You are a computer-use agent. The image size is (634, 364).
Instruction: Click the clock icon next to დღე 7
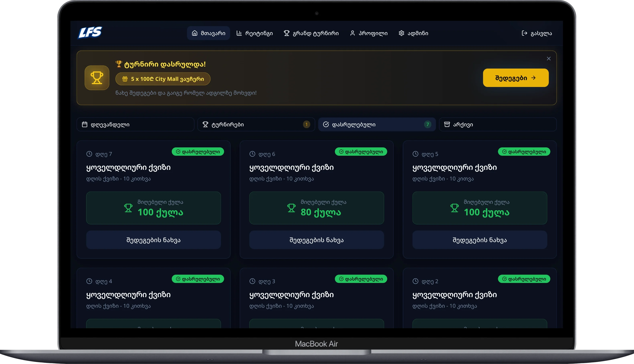pos(89,154)
